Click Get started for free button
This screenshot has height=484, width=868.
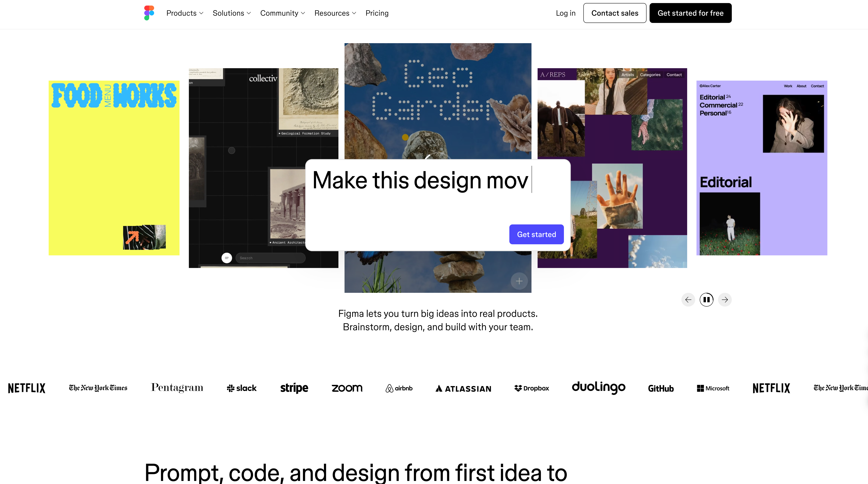coord(691,13)
